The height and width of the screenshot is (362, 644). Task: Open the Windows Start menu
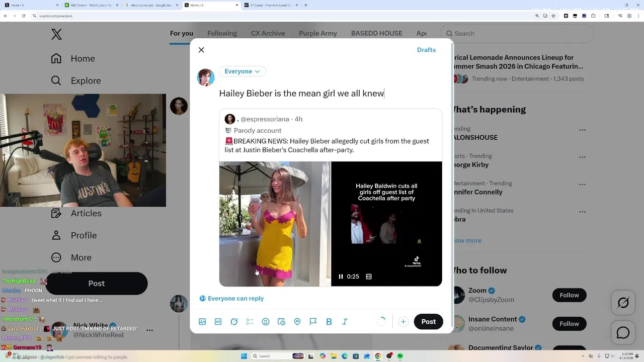[x=245, y=356]
